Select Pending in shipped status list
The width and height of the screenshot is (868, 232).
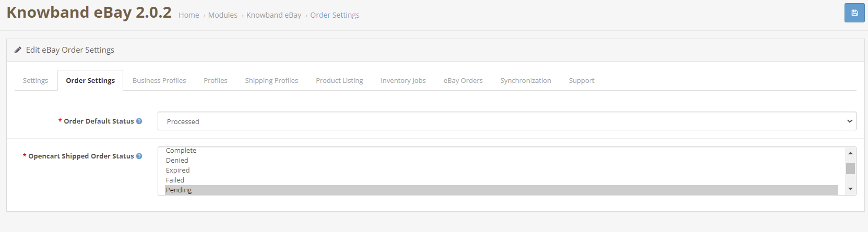point(502,190)
